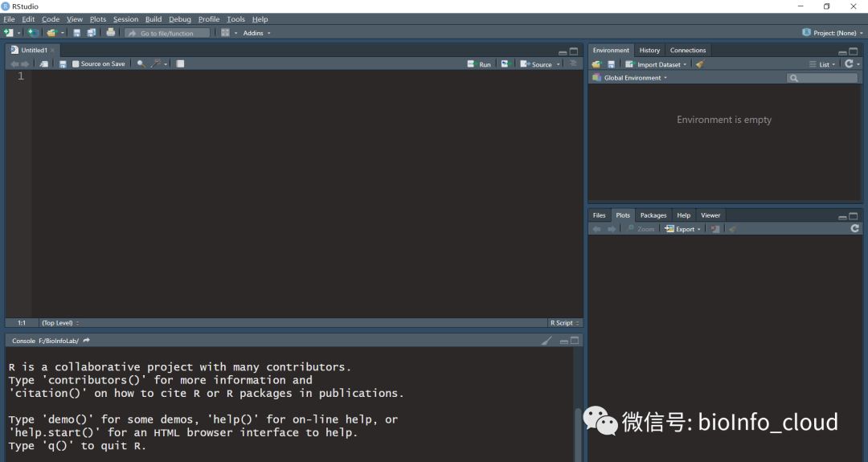Expand the recent files dropdown arrow

(63, 33)
